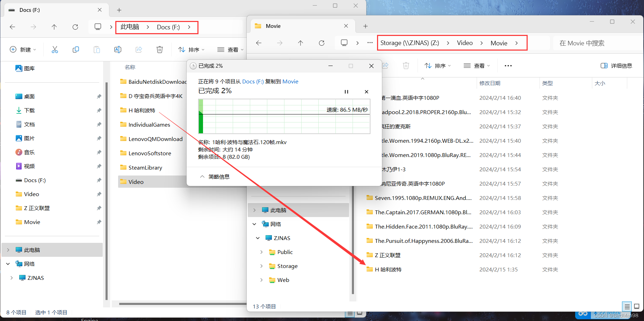Refresh the Movie window
This screenshot has height=321, width=644.
click(x=321, y=43)
